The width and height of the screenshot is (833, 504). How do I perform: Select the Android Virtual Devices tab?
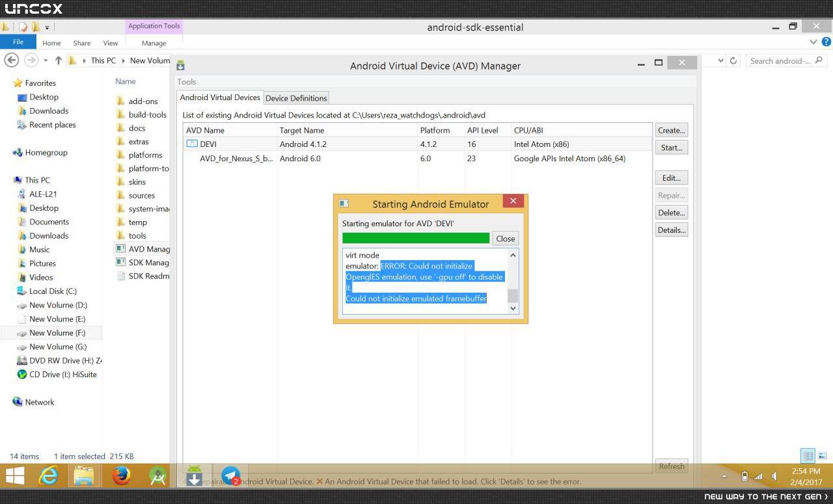click(220, 98)
